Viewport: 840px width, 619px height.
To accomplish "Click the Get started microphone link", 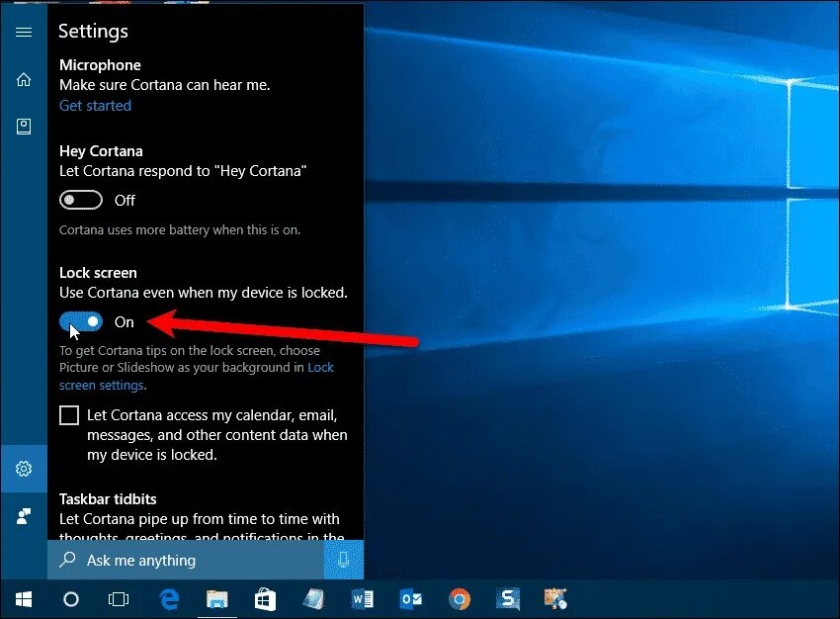I will tap(95, 106).
